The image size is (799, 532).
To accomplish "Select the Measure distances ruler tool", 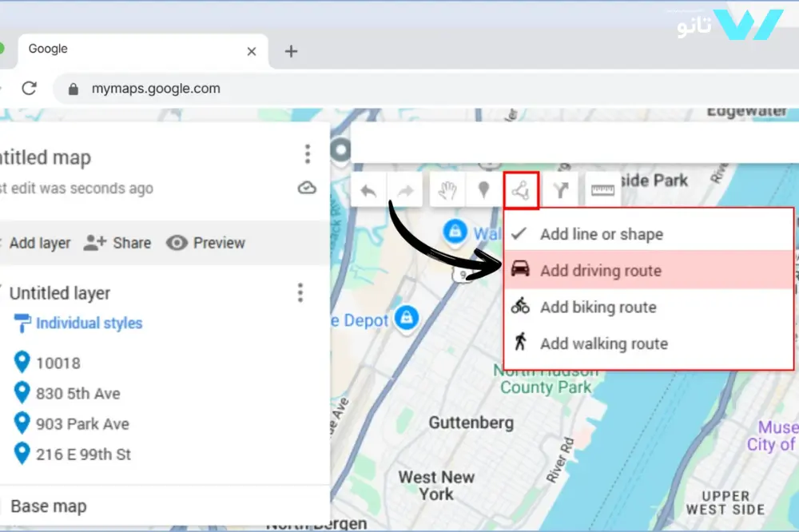I will click(x=602, y=190).
